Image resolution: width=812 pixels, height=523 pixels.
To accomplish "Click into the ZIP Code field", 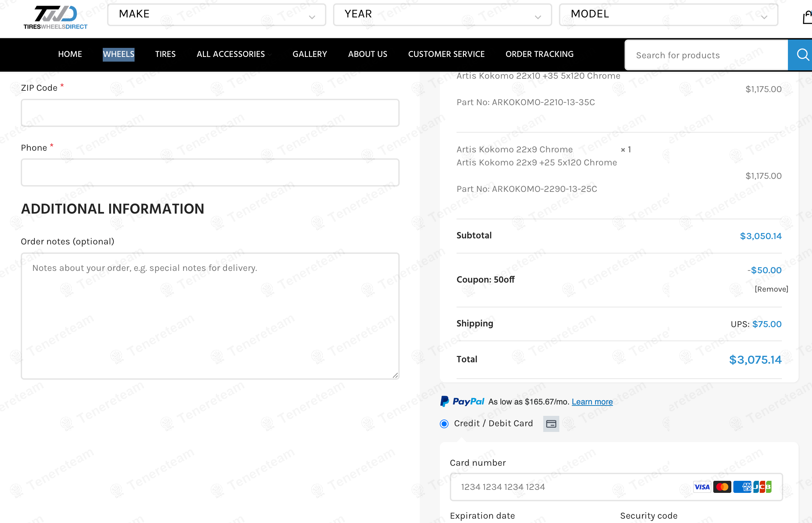I will pos(210,113).
